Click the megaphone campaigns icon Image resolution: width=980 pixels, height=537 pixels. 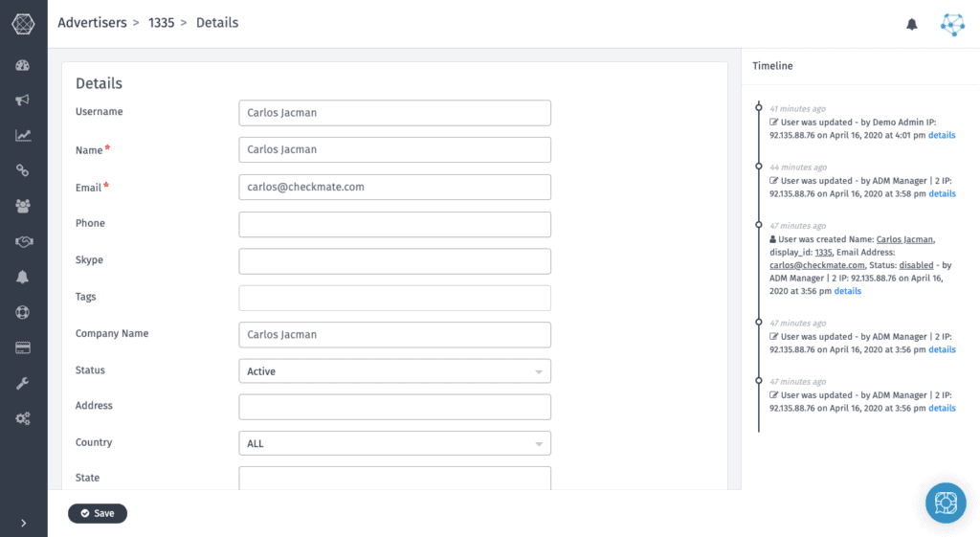[x=23, y=101]
